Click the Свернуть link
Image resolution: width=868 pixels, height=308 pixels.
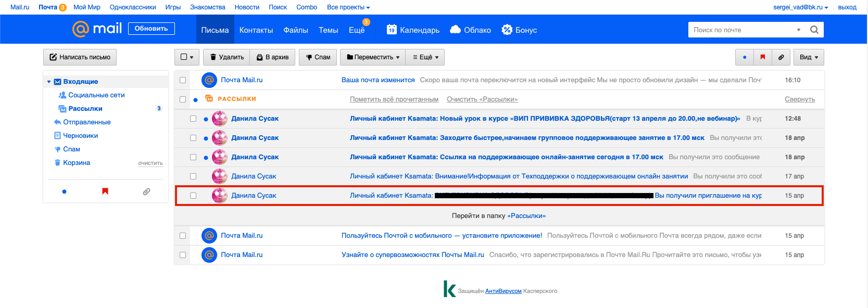click(x=800, y=99)
